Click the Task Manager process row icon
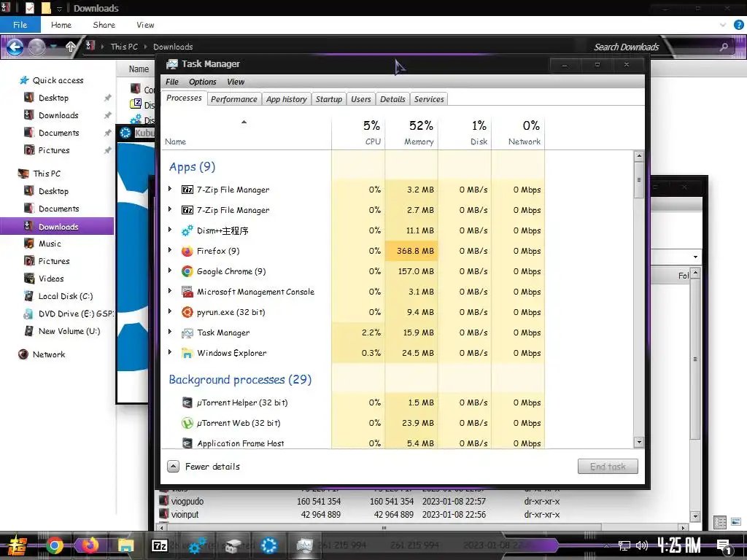747x560 pixels. click(187, 332)
